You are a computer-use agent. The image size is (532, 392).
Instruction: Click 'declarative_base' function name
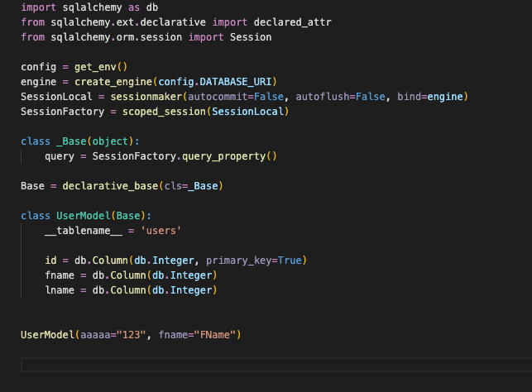(110, 186)
